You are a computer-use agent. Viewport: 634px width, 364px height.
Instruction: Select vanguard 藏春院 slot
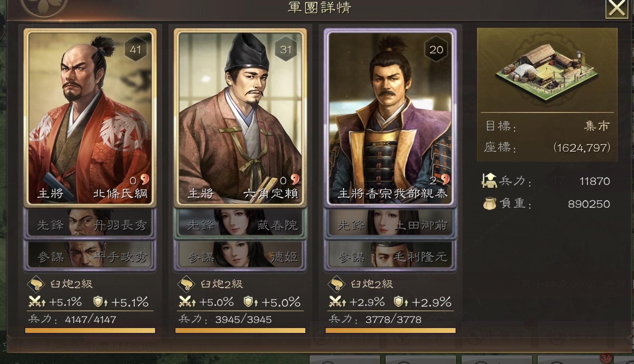[x=240, y=223]
